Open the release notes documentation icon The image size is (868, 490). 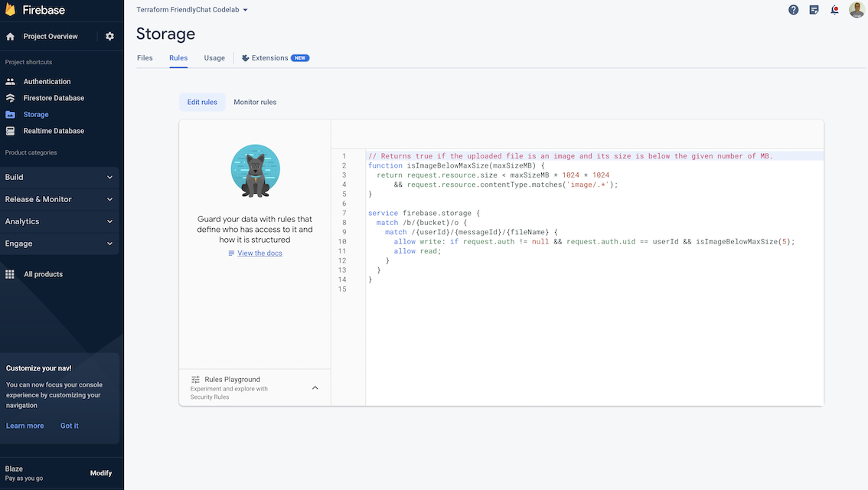[814, 10]
